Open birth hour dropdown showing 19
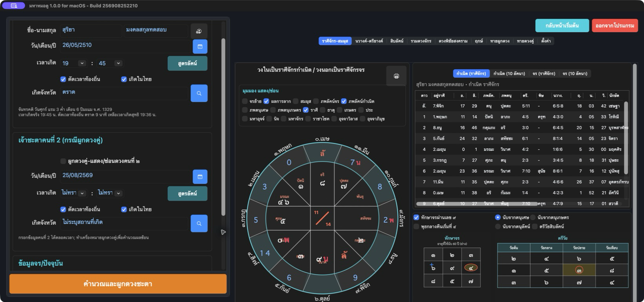This screenshot has width=644, height=302. (73, 63)
